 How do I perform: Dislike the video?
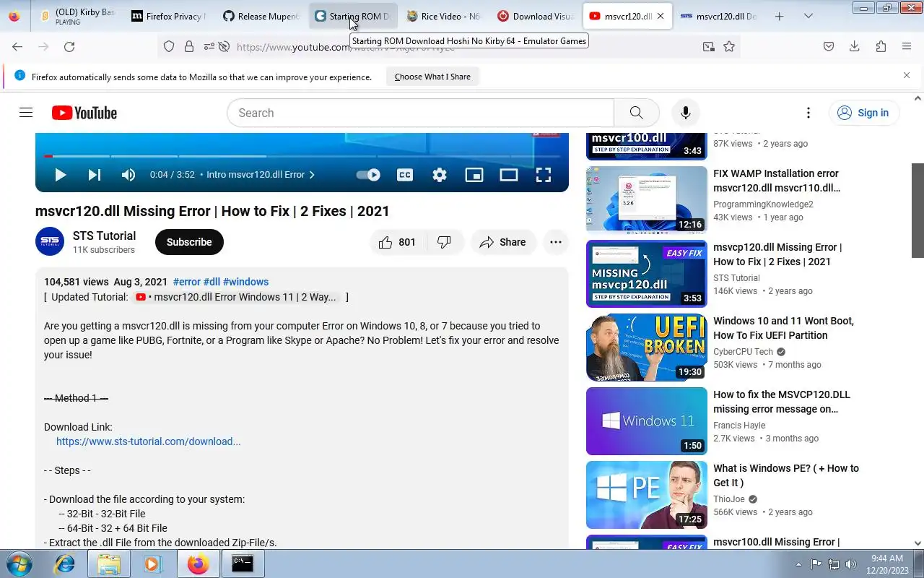tap(445, 242)
